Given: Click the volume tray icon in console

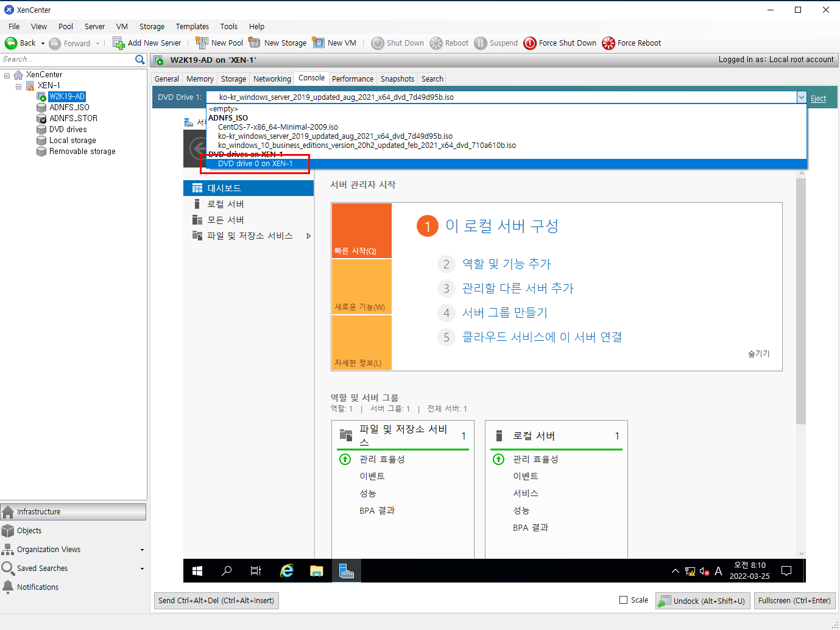Looking at the screenshot, I should (704, 571).
